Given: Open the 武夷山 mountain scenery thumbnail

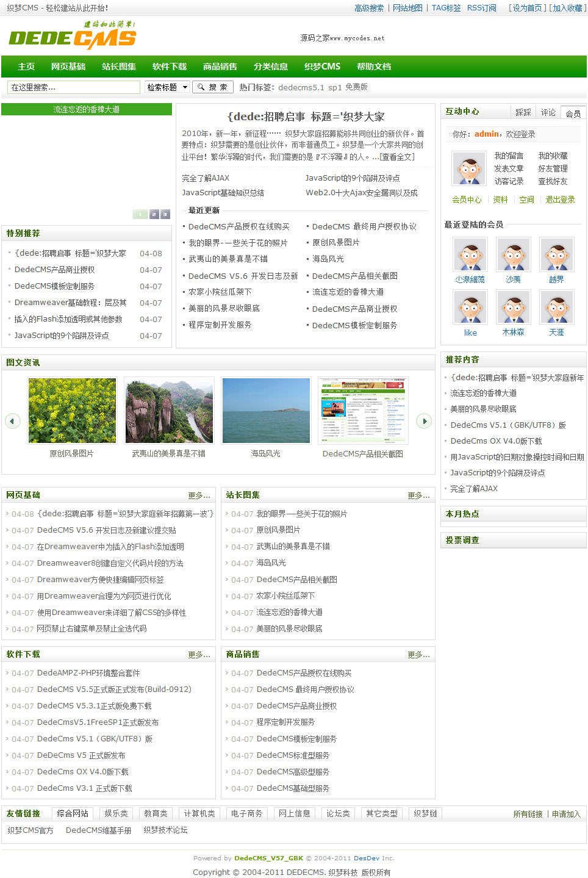Looking at the screenshot, I should click(169, 411).
